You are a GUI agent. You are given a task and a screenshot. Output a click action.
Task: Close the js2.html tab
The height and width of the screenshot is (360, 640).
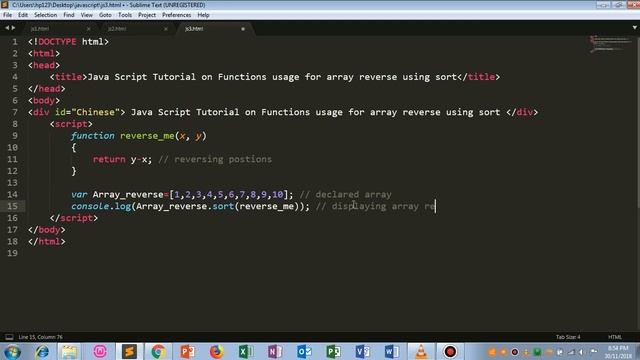[166, 29]
